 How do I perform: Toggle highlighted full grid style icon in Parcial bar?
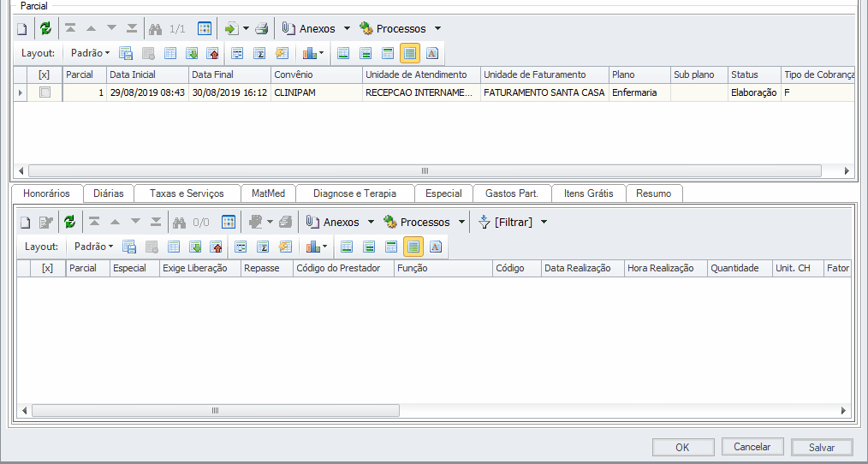410,53
